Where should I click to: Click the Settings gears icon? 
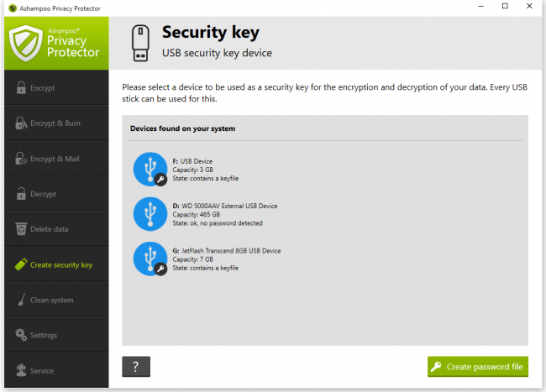tap(20, 335)
